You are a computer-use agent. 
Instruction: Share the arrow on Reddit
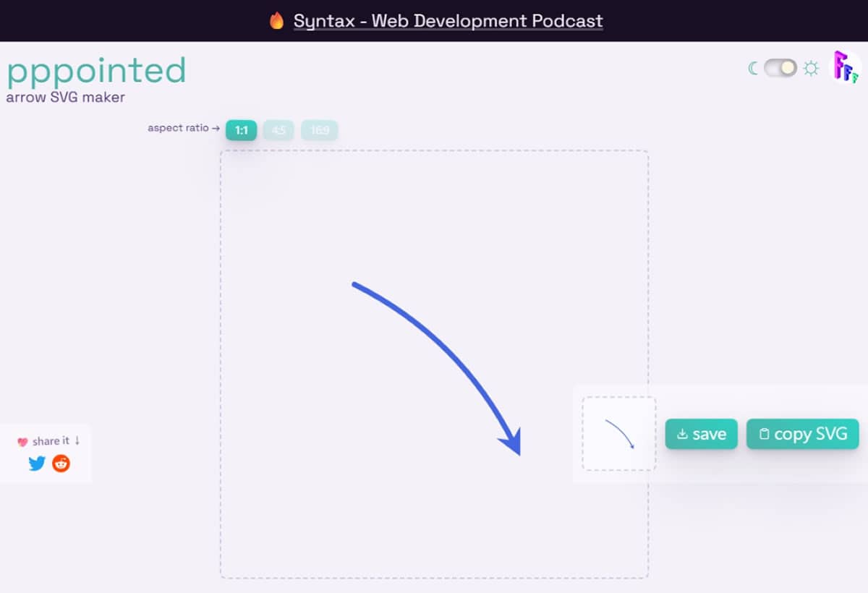tap(61, 464)
